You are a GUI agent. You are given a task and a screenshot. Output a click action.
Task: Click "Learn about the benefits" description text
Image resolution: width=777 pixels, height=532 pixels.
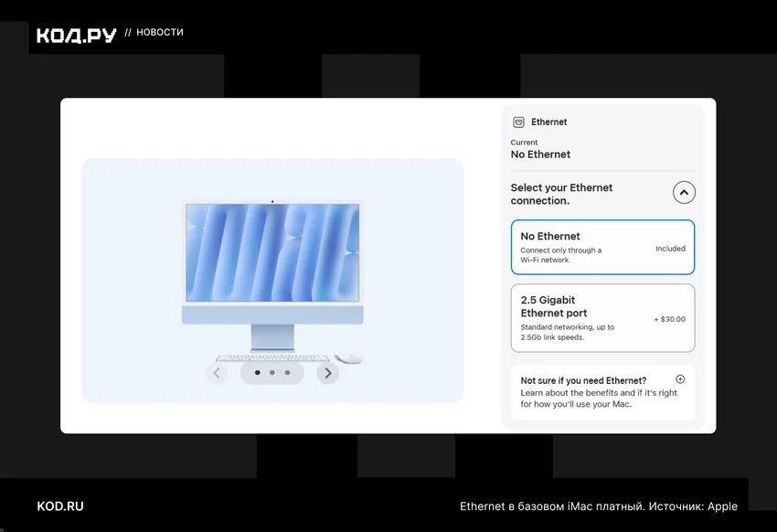click(599, 399)
